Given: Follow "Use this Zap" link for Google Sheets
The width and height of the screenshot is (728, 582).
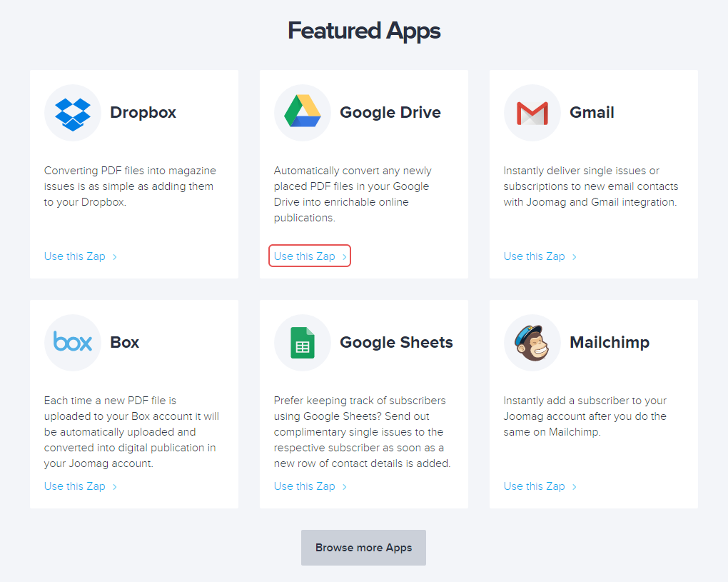Looking at the screenshot, I should click(310, 486).
